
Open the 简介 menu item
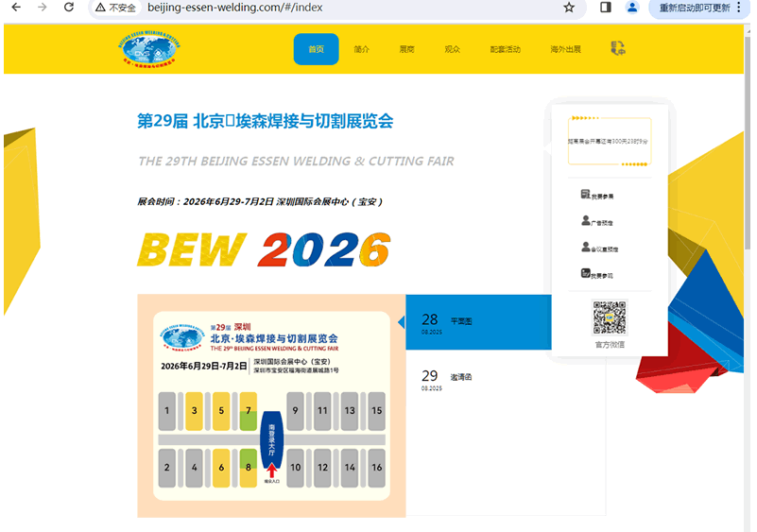pos(361,49)
